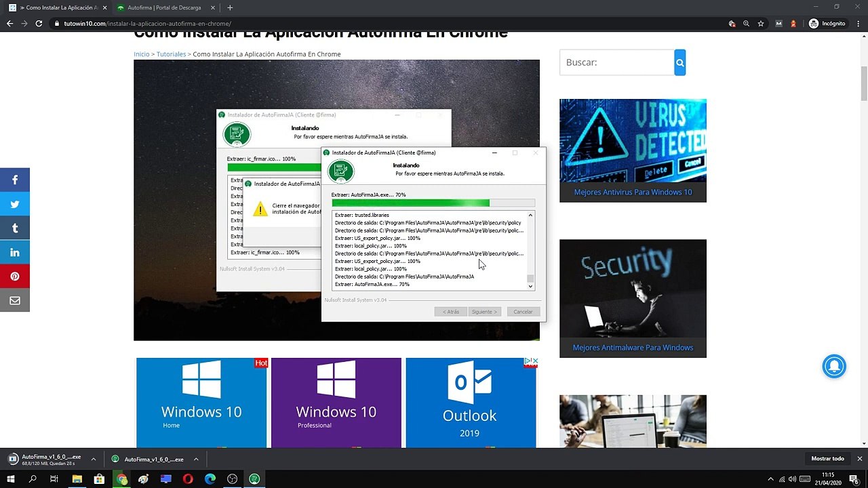Open a new browser tab

pos(230,7)
